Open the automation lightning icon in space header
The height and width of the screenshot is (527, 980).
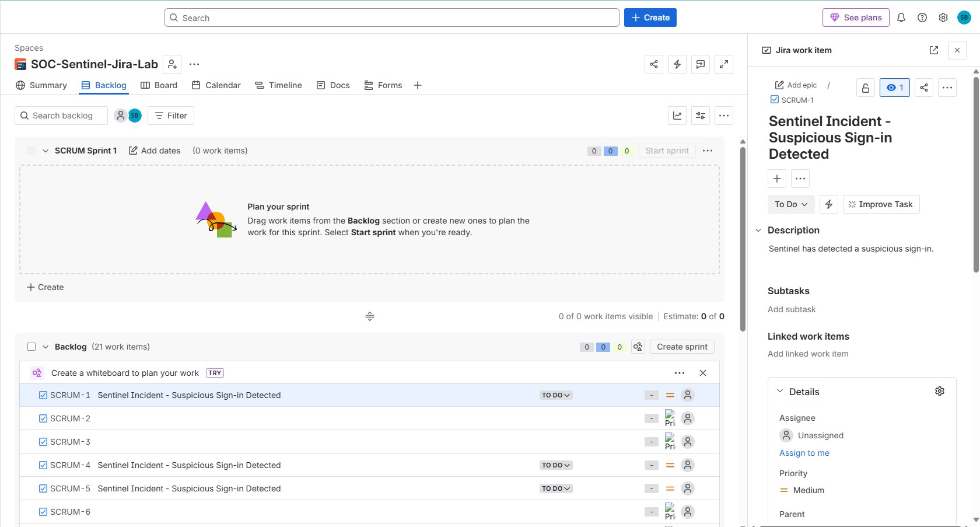pyautogui.click(x=677, y=64)
